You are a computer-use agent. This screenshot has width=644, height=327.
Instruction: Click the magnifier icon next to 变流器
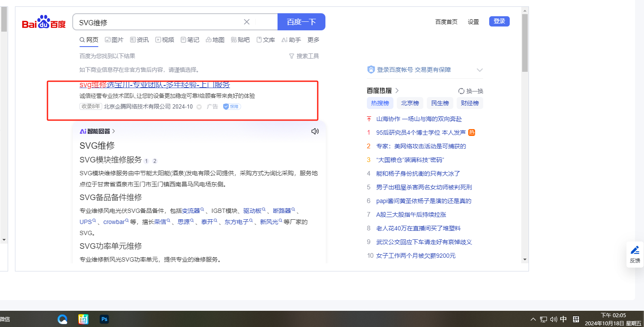pos(202,210)
